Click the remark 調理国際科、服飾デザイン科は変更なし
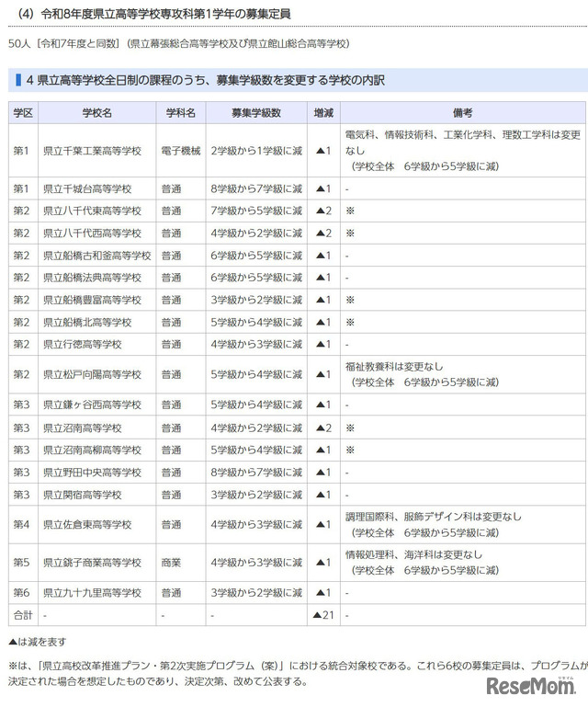 [x=434, y=517]
